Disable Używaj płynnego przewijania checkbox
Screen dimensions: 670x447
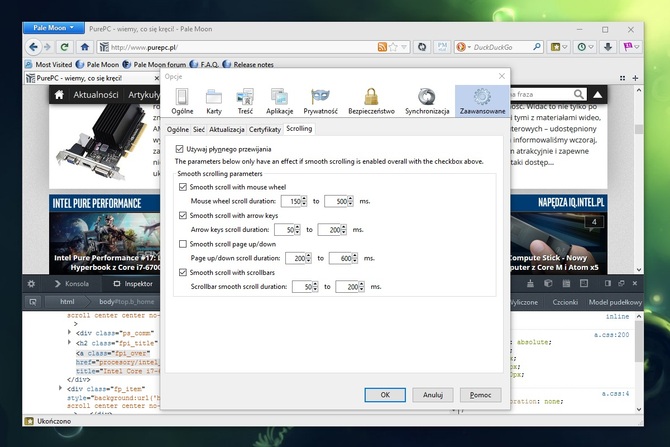coord(180,148)
